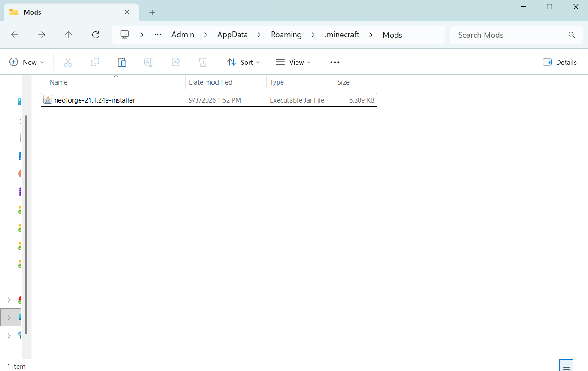
Task: Switch to large thumbnails view in status bar
Action: (x=580, y=366)
